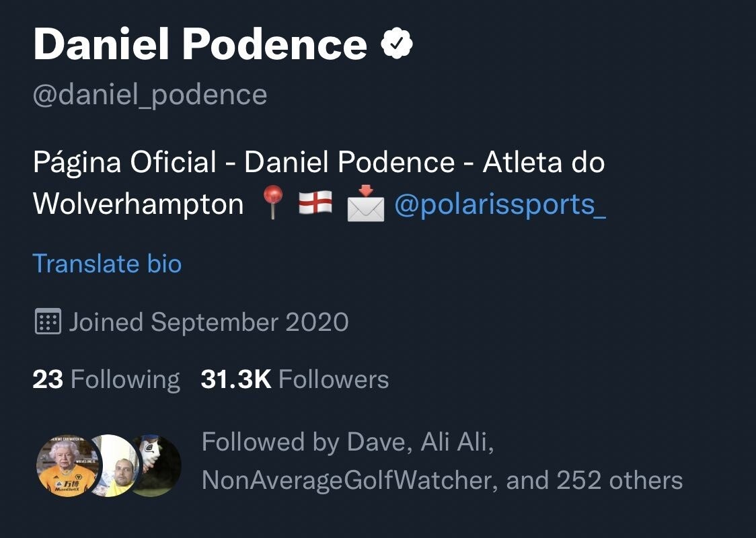Click the calendar icon beside Joined date
756x538 pixels.
(47, 322)
